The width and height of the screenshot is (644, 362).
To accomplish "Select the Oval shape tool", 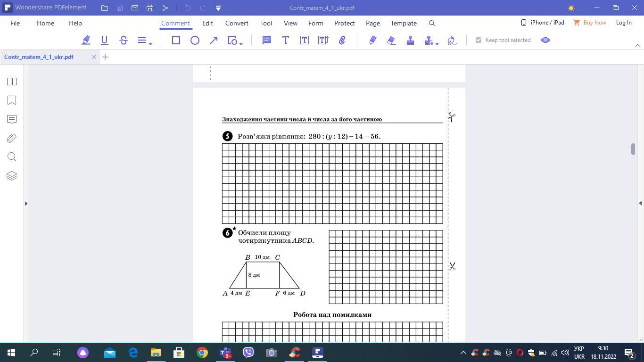I will (195, 41).
